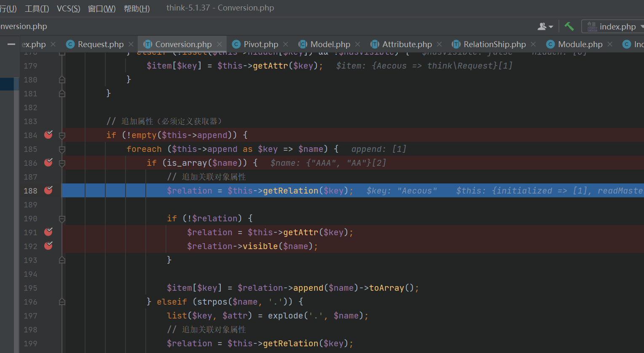Switch to the Conversion.php tab

183,44
